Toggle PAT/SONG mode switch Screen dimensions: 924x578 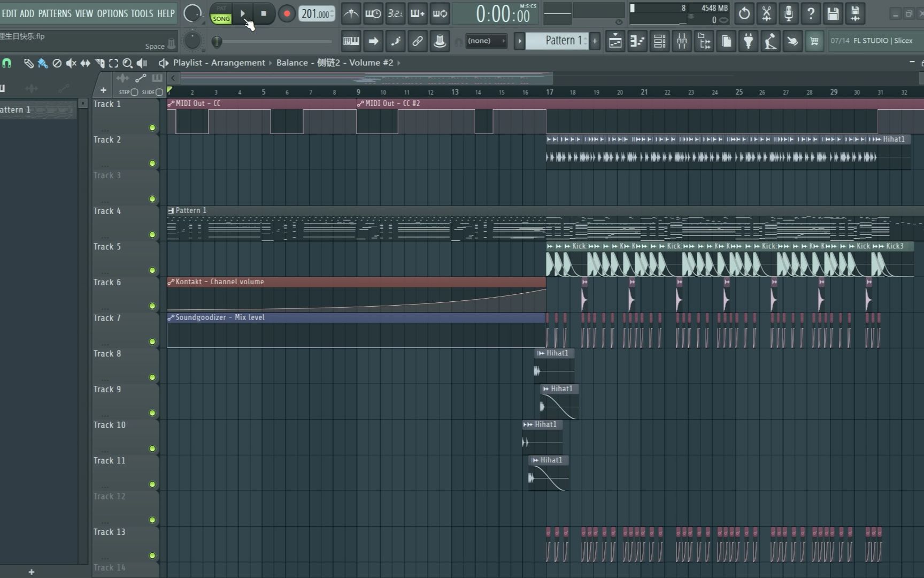pos(221,13)
